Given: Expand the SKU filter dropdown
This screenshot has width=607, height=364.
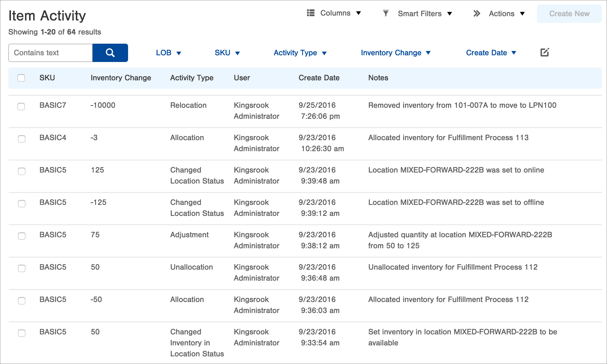Looking at the screenshot, I should [227, 53].
